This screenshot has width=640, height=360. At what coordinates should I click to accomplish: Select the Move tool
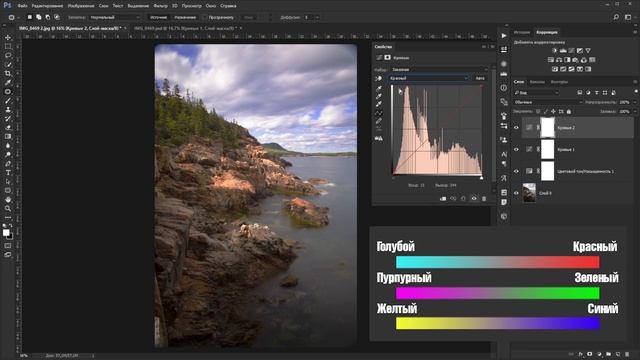(x=8, y=38)
